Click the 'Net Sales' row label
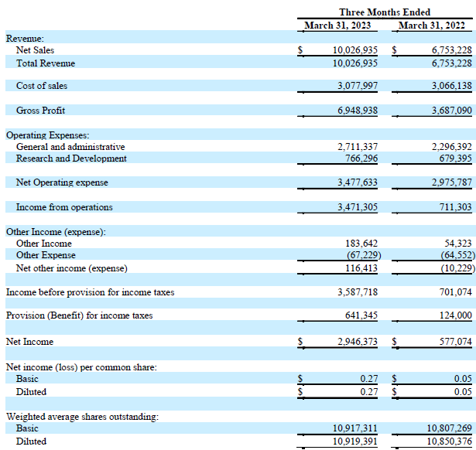476x450 pixels. point(35,50)
